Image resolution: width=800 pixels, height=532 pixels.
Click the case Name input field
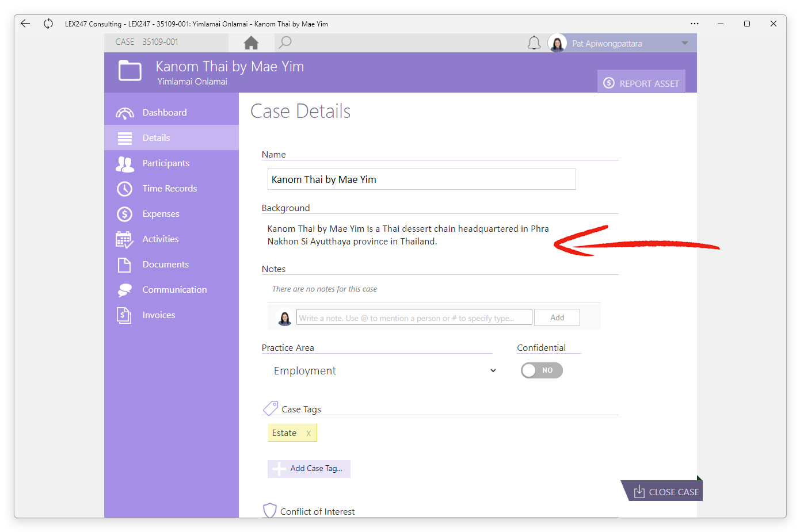pyautogui.click(x=421, y=179)
